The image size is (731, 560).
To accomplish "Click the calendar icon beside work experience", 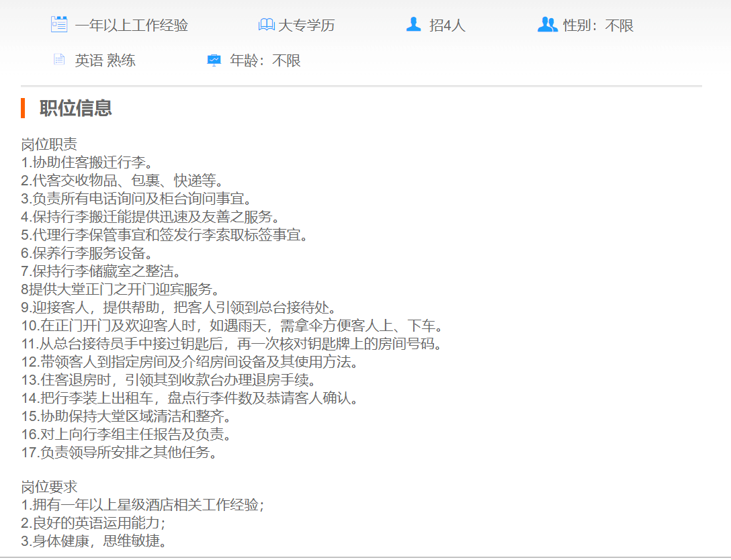I will coord(59,25).
